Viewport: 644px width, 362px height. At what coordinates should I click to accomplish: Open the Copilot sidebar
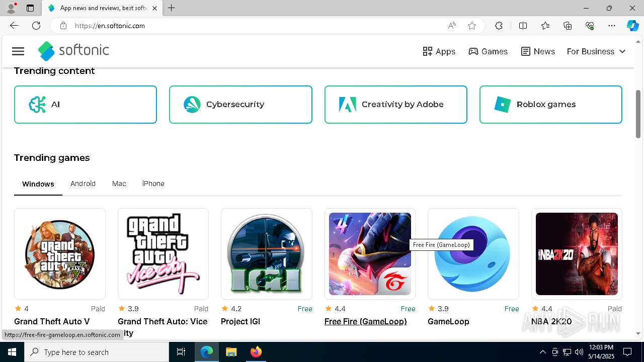(632, 26)
